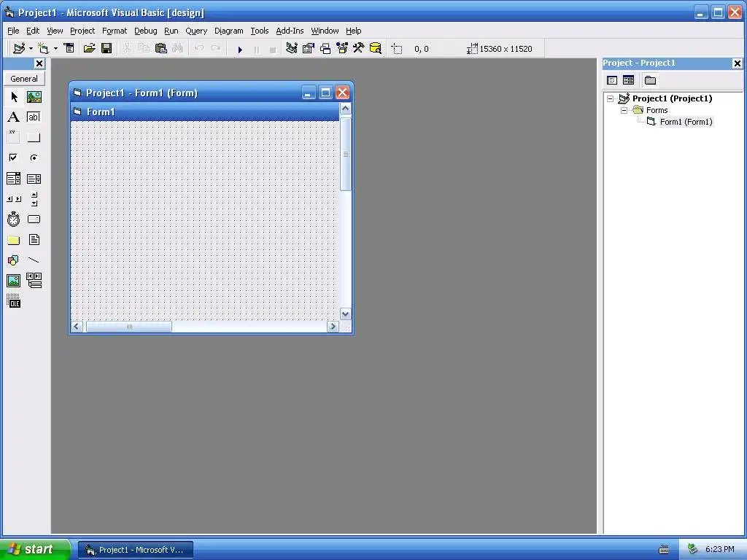Select the ListBox control tool
The height and width of the screenshot is (560, 747).
coord(34,179)
